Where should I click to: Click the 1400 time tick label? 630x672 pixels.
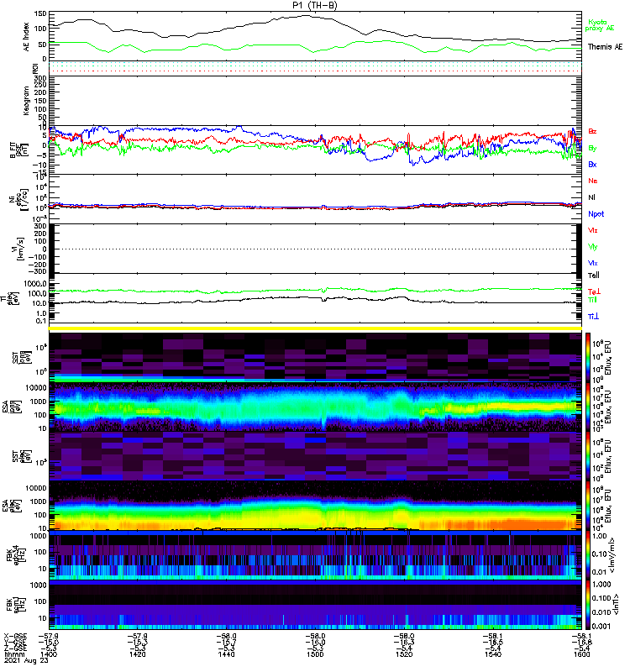[49, 654]
